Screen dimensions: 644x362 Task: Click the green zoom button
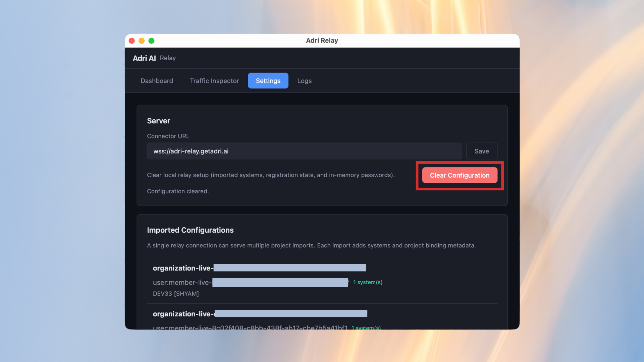[151, 41]
